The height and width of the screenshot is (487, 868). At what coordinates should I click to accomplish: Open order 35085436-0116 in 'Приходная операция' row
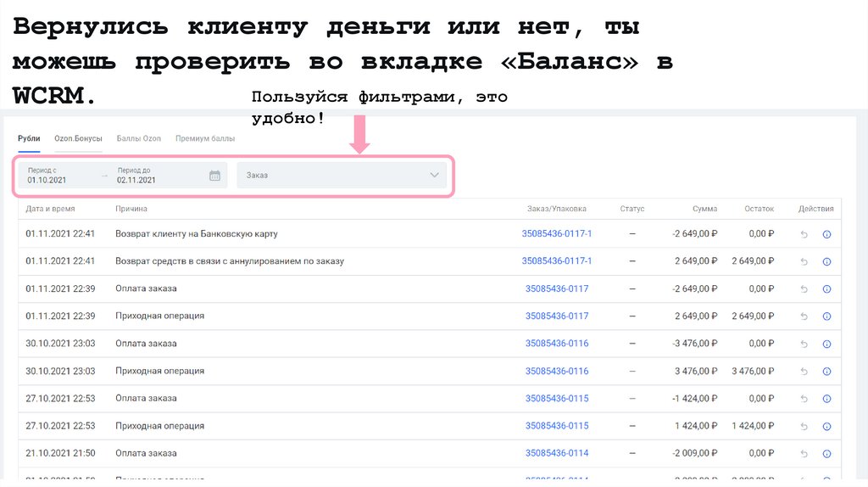557,372
